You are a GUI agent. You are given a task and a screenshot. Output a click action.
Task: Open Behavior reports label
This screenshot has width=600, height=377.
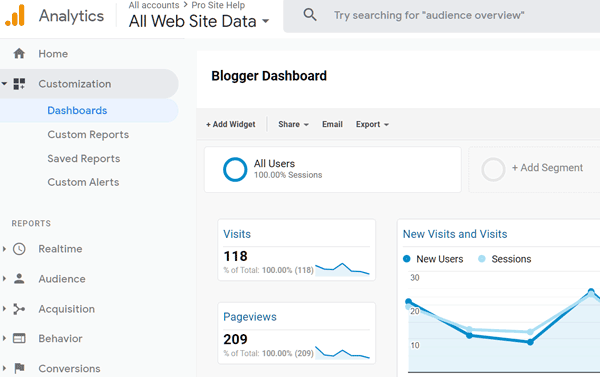60,339
